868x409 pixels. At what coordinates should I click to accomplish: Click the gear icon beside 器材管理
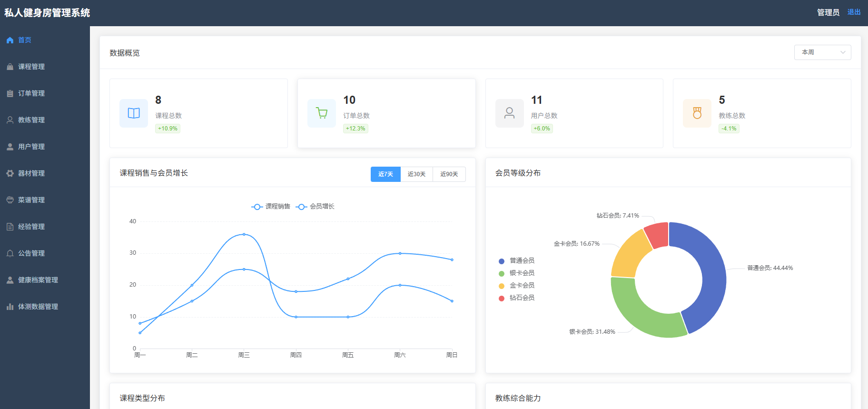point(10,174)
